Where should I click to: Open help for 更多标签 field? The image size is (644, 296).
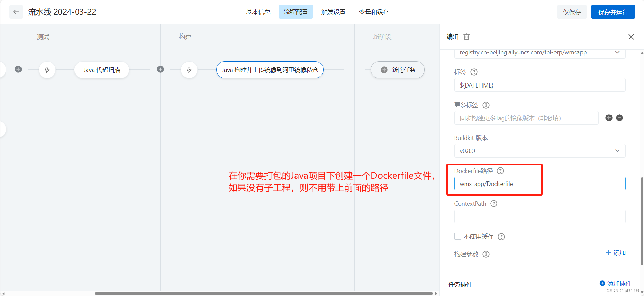coord(486,105)
